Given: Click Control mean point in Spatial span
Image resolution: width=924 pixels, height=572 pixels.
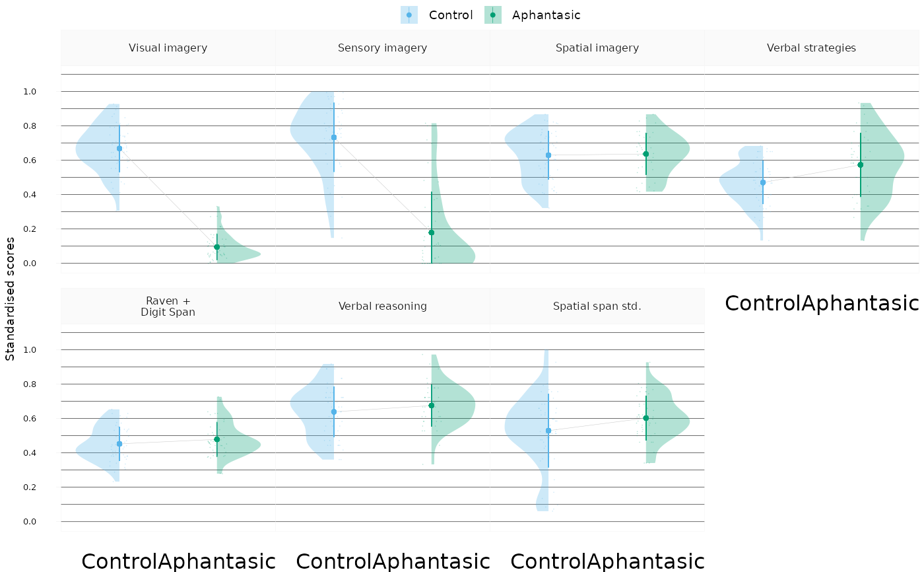Looking at the screenshot, I should click(x=548, y=431).
